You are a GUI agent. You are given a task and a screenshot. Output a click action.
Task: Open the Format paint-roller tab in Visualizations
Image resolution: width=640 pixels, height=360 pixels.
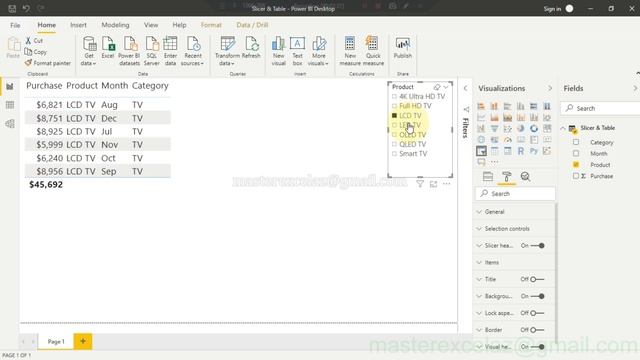tap(507, 177)
